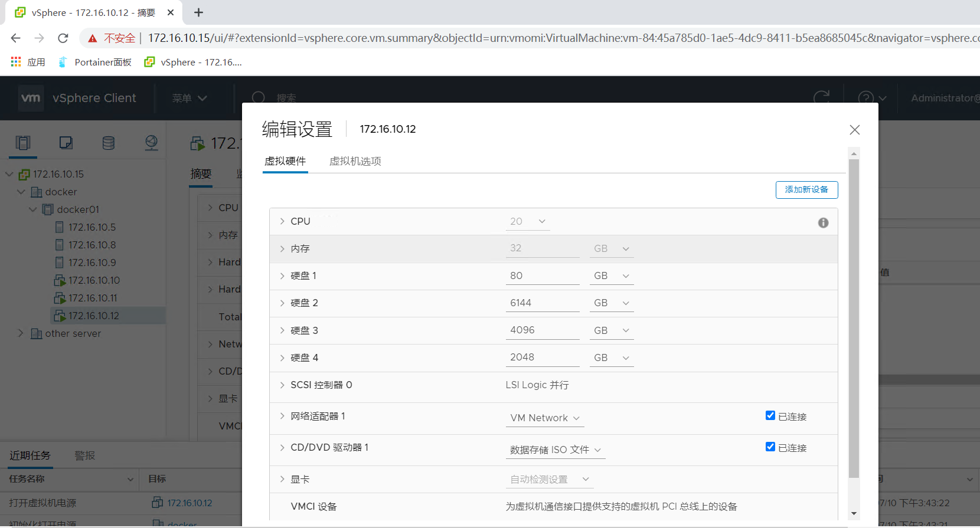This screenshot has width=980, height=528.
Task: Open the Networking inventory icon
Action: coord(152,143)
